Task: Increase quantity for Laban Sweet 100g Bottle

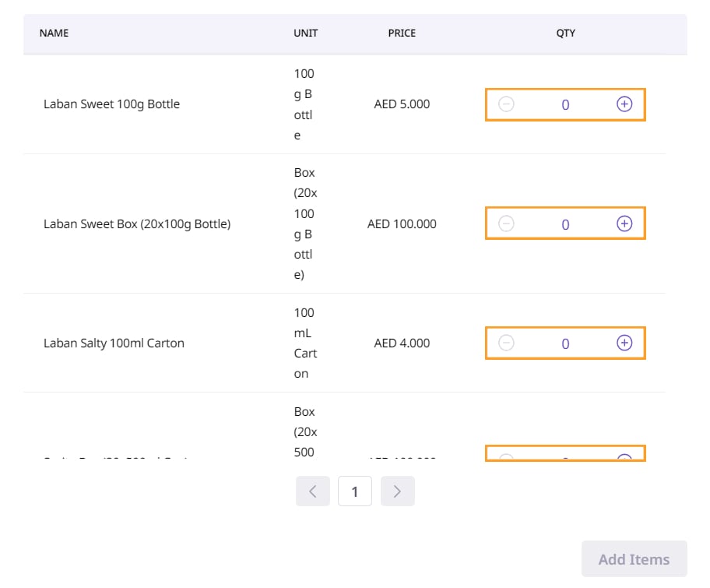Action: (624, 104)
